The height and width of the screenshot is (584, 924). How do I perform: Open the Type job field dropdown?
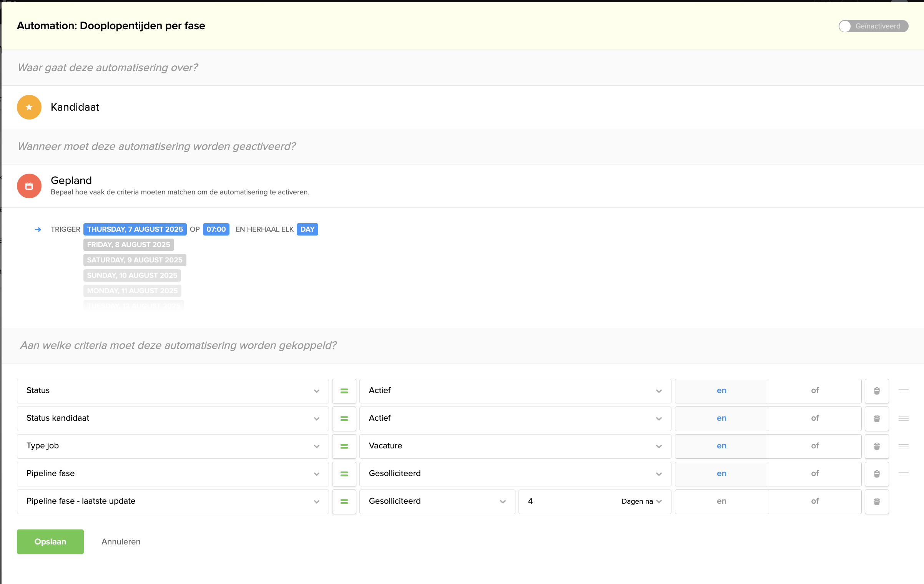tap(173, 446)
